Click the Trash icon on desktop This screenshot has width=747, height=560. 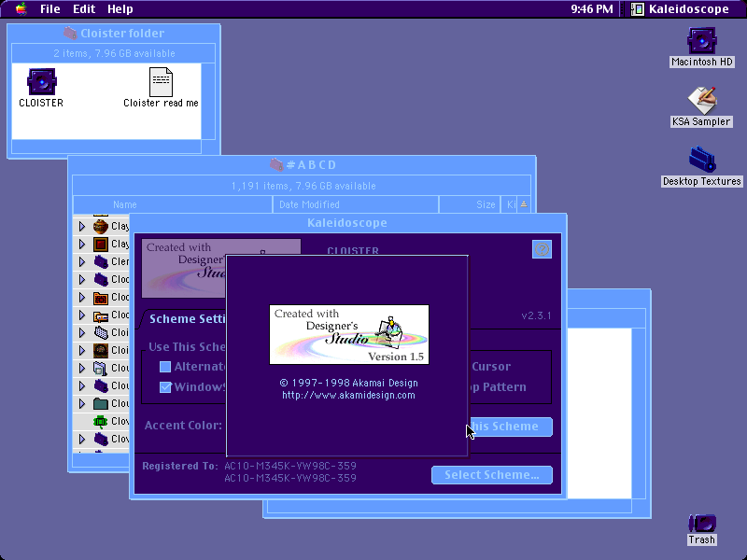click(x=702, y=524)
